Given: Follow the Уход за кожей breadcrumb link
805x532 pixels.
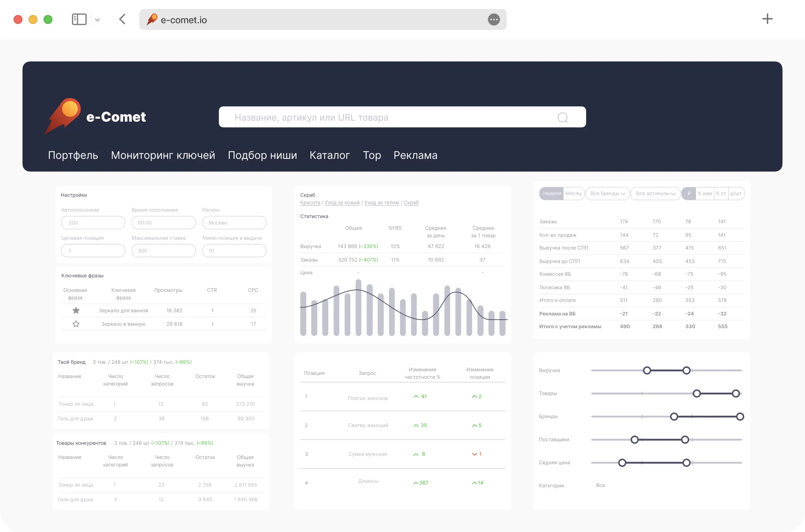Looking at the screenshot, I should click(342, 203).
